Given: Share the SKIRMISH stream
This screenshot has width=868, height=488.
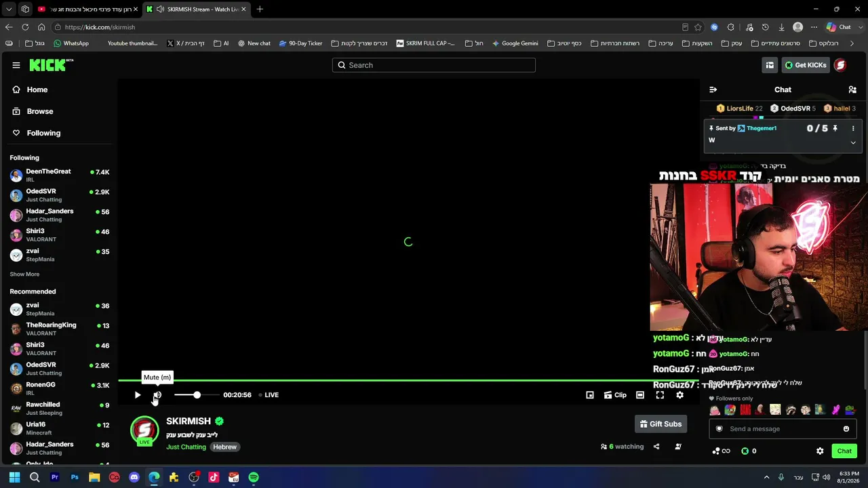Looking at the screenshot, I should [x=656, y=447].
